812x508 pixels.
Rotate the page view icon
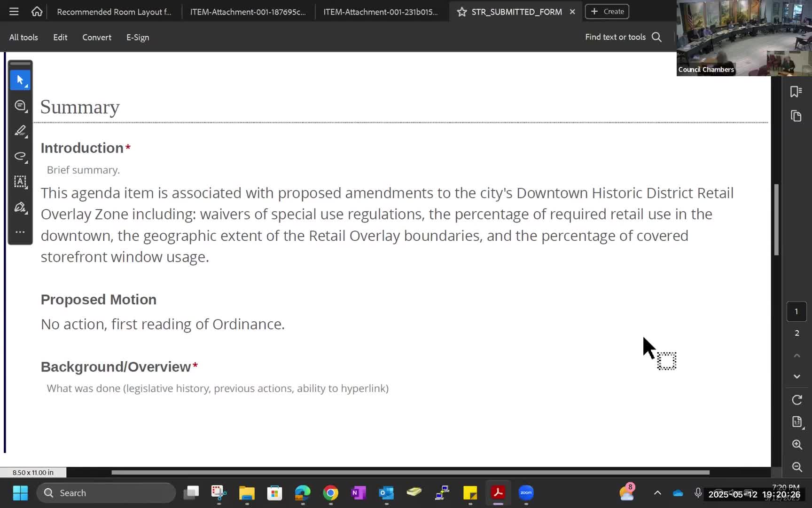click(796, 400)
